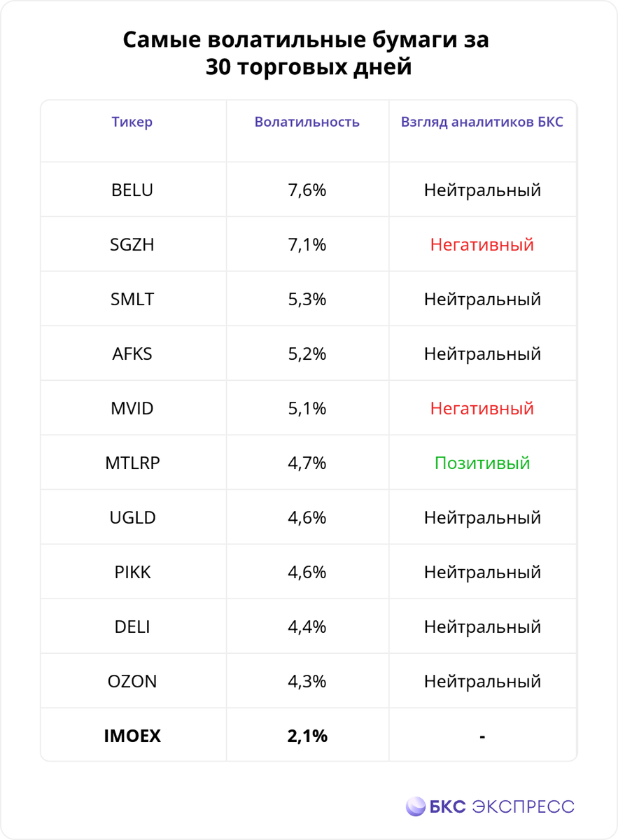618x840 pixels.
Task: Click the BELU ticker cell
Action: pos(132,190)
